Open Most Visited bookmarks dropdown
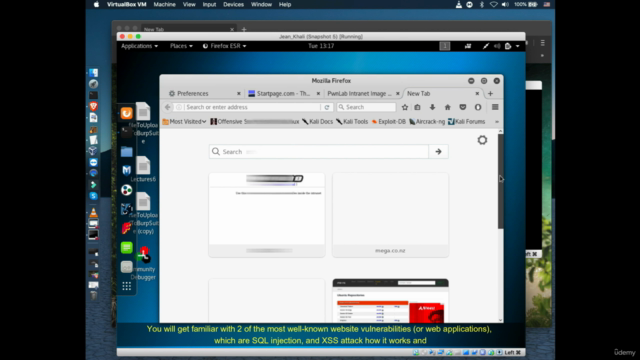Image resolution: width=640 pixels, height=360 pixels. pos(184,122)
